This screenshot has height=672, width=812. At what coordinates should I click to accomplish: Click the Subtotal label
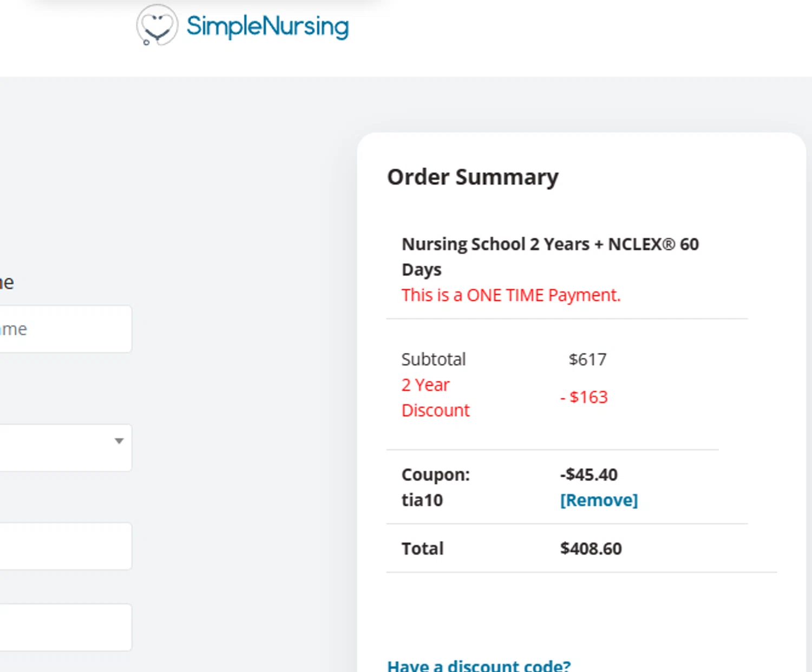pos(434,359)
